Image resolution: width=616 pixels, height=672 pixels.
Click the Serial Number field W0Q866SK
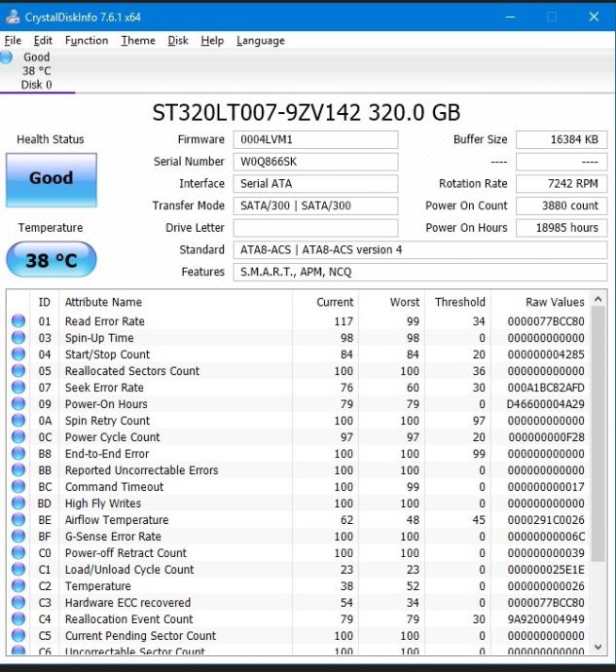(x=315, y=162)
